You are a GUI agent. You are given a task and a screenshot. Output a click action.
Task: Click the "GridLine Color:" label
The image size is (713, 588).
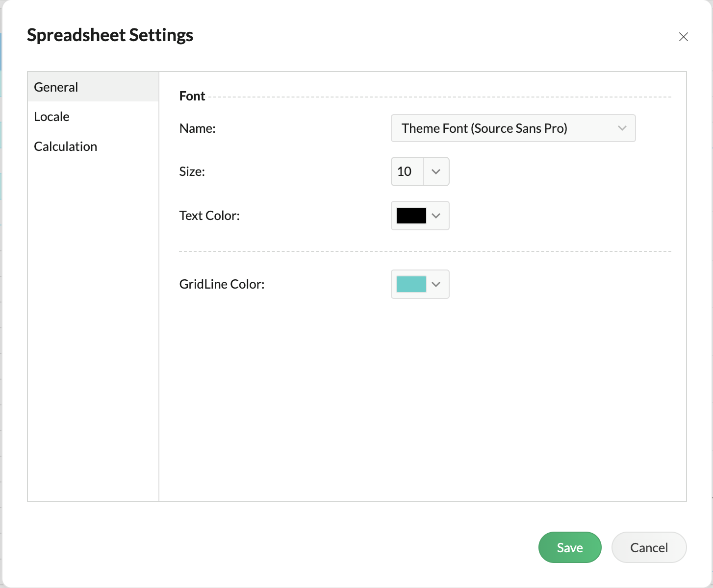222,284
